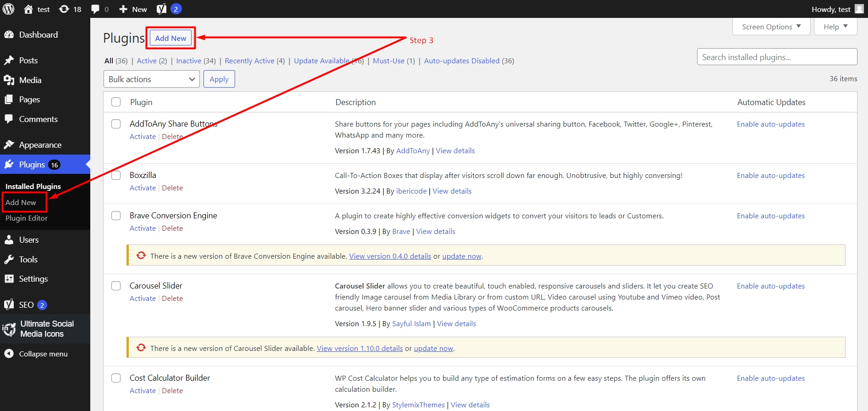Open the site home icon labeled test

(28, 9)
